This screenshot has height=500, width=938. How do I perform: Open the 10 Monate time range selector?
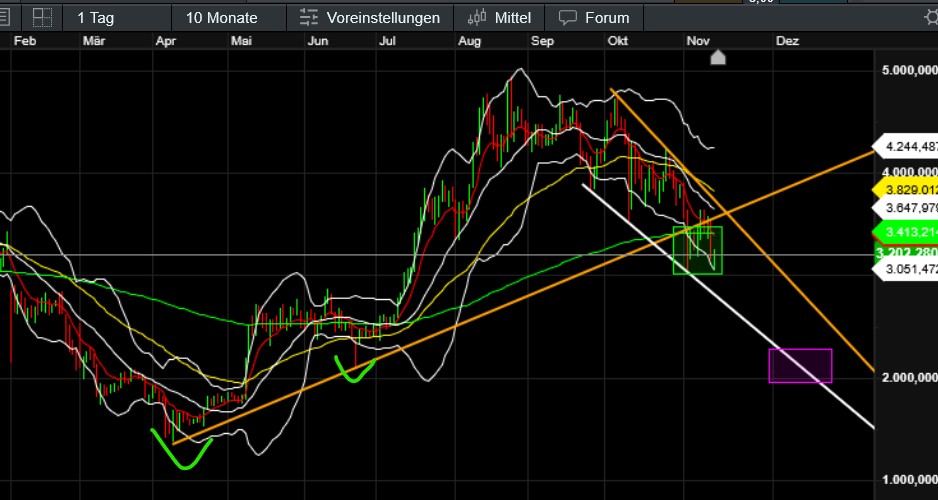[x=221, y=18]
